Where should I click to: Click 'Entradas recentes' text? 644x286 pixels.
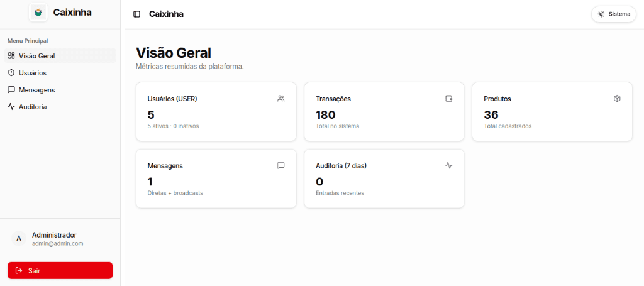(340, 193)
